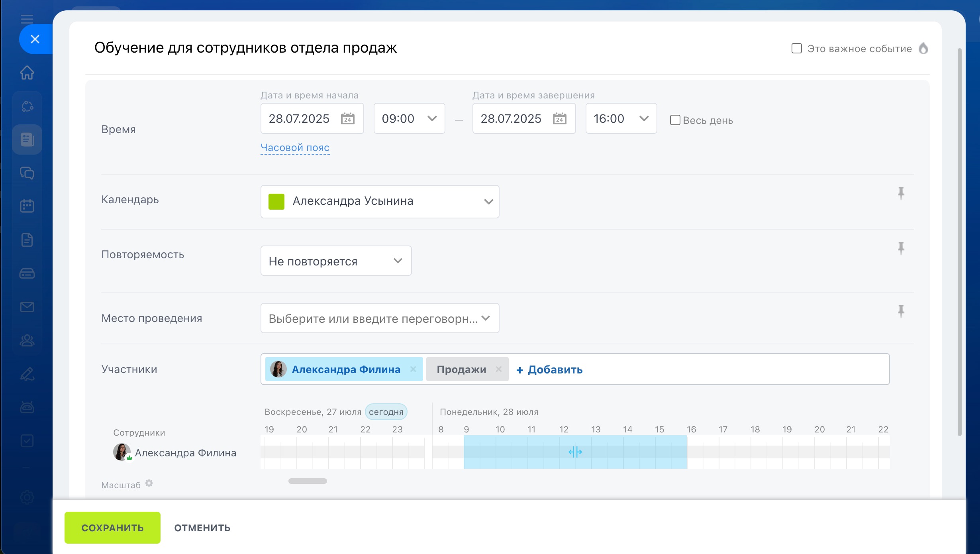Check the Это важное событие checkbox
This screenshot has height=554, width=980.
pos(796,48)
